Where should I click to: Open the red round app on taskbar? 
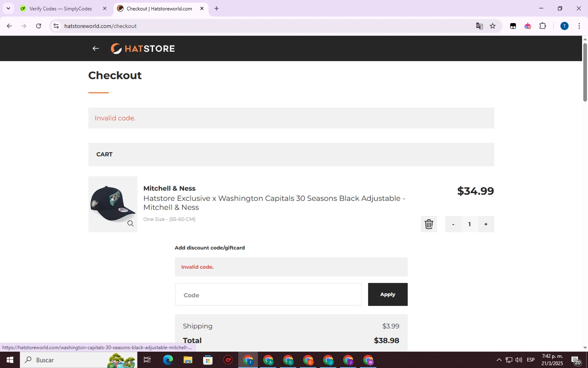[x=228, y=360]
